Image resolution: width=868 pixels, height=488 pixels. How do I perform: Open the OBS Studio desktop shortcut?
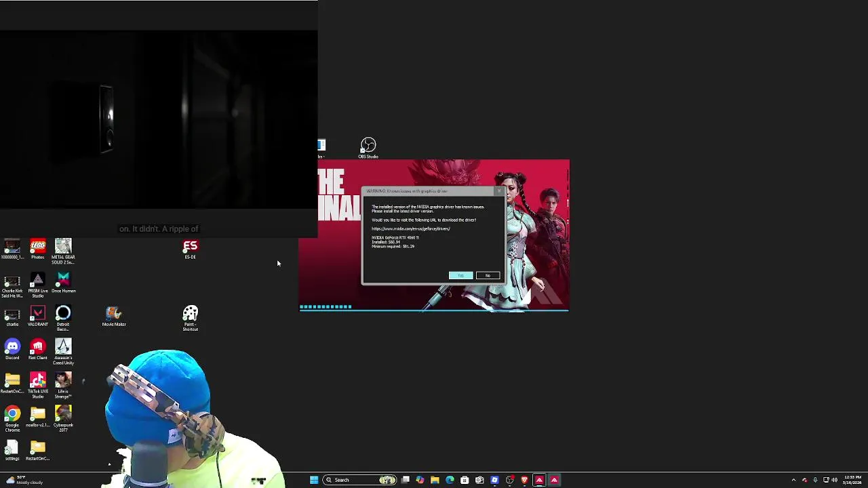(x=368, y=148)
